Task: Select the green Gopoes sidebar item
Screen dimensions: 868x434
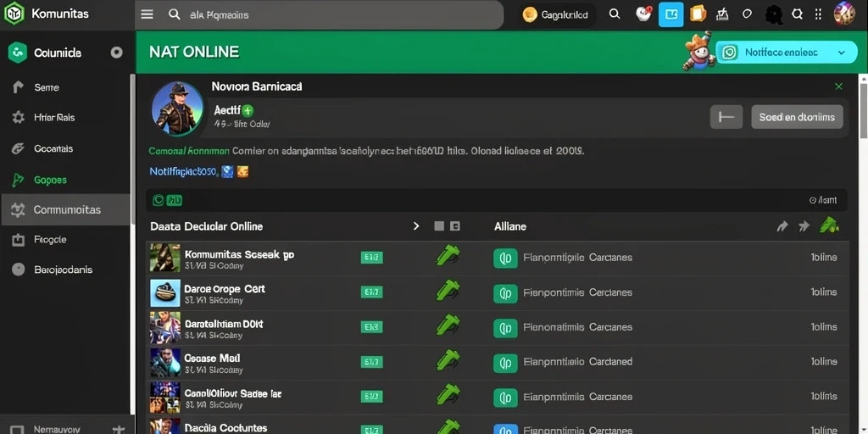Action: tap(50, 180)
